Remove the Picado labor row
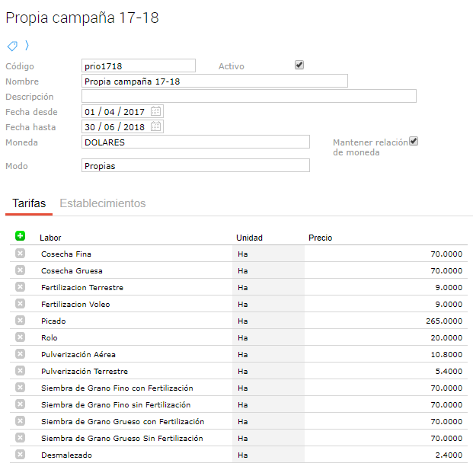The image size is (473, 476). 20,321
